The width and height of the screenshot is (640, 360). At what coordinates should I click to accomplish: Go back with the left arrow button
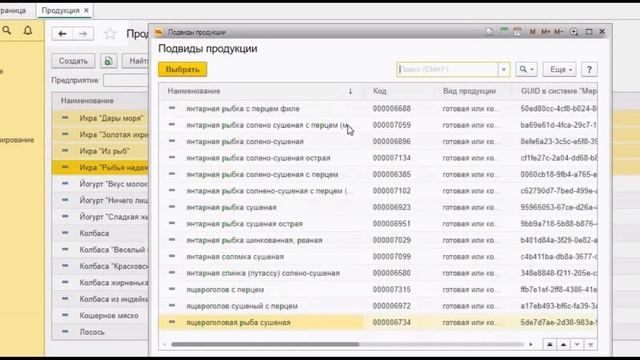tap(62, 33)
